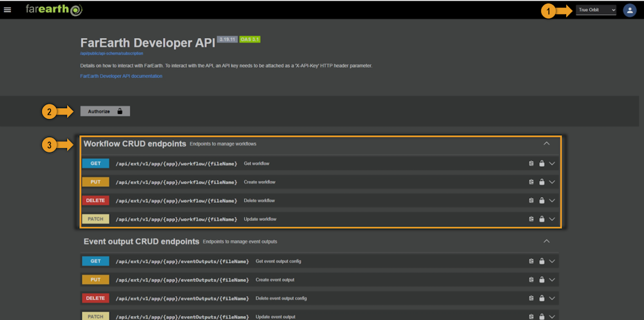Copy the Create event output endpoint path
This screenshot has width=644, height=320.
click(531, 279)
